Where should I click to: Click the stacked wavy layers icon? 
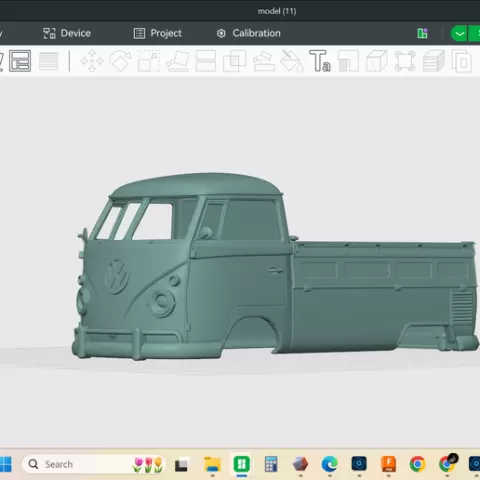[x=434, y=61]
